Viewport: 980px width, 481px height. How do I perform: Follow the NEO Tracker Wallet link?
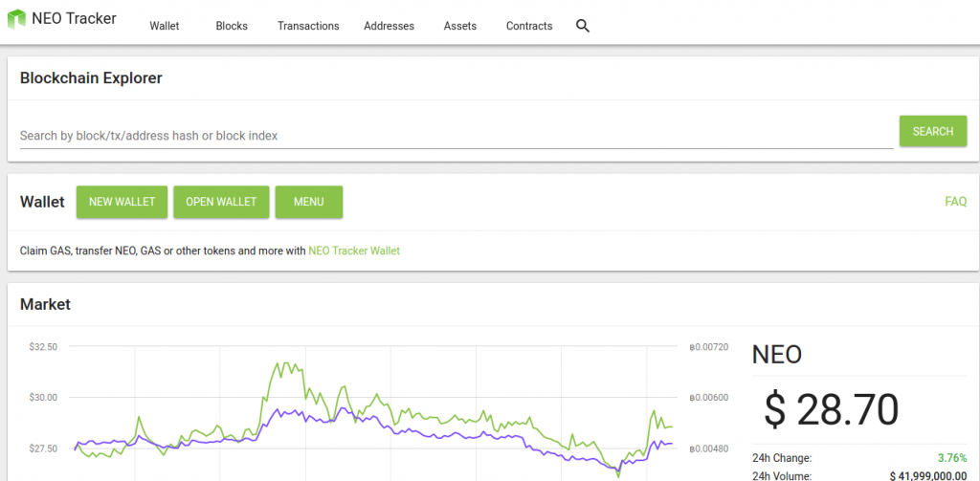pos(354,251)
